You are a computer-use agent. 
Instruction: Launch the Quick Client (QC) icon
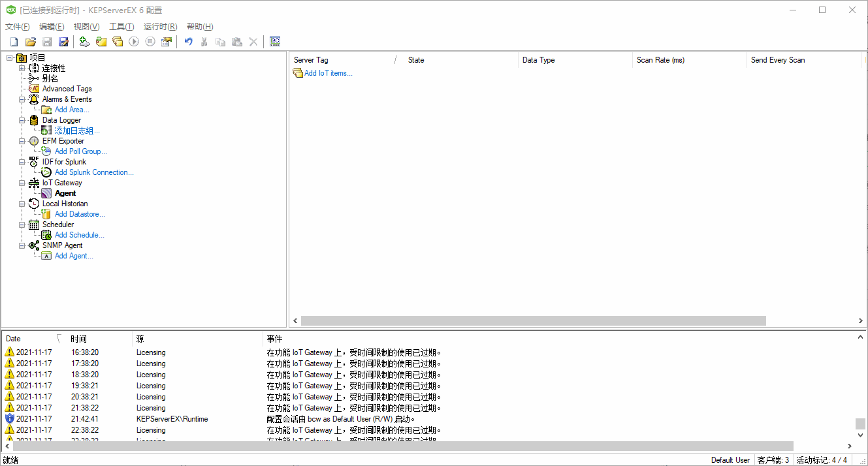275,42
